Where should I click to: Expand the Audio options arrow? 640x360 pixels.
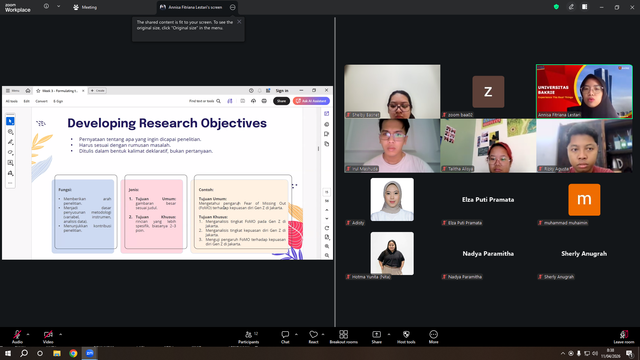(28, 334)
